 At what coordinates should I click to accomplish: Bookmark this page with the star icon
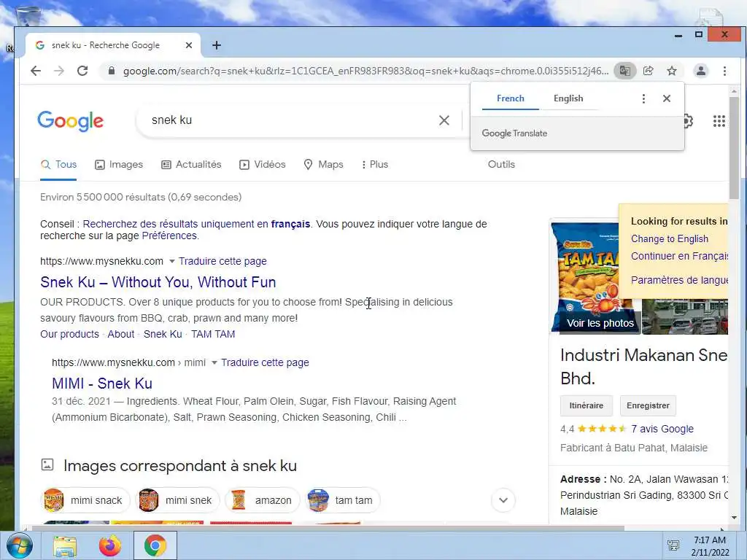[672, 71]
